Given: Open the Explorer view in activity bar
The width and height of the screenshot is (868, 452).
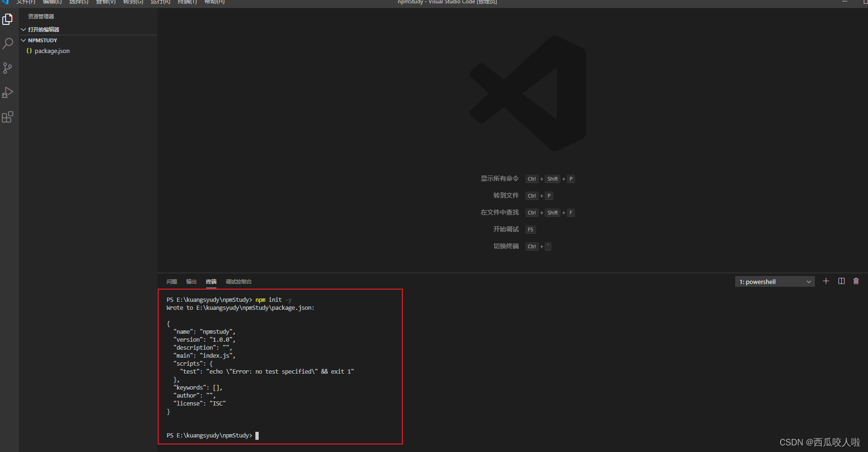Looking at the screenshot, I should 8,19.
